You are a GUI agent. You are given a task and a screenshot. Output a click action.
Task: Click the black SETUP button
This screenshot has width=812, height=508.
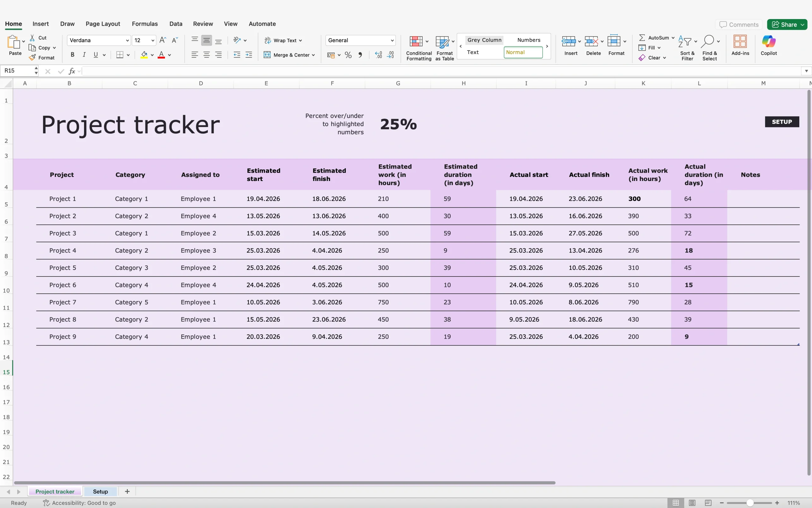pos(782,122)
